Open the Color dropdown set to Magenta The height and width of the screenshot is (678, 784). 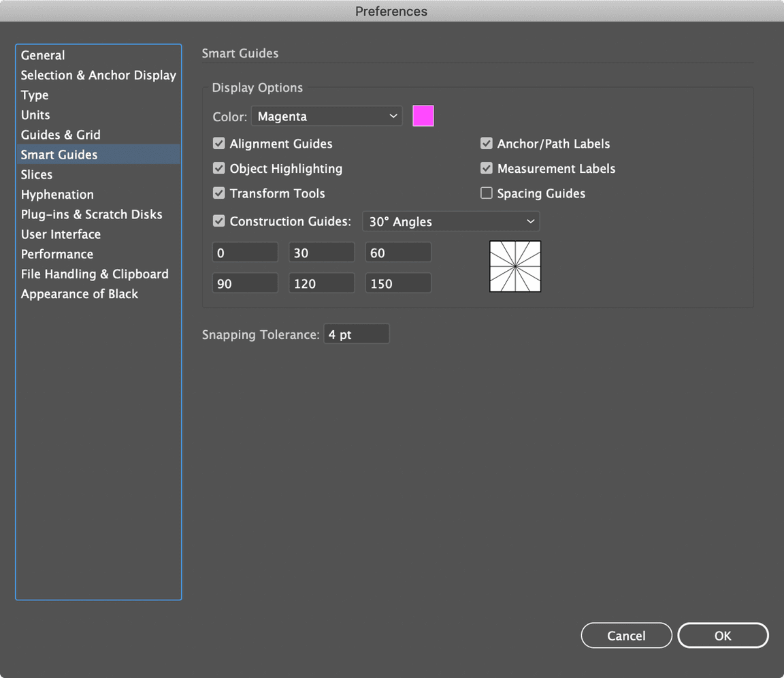point(327,116)
